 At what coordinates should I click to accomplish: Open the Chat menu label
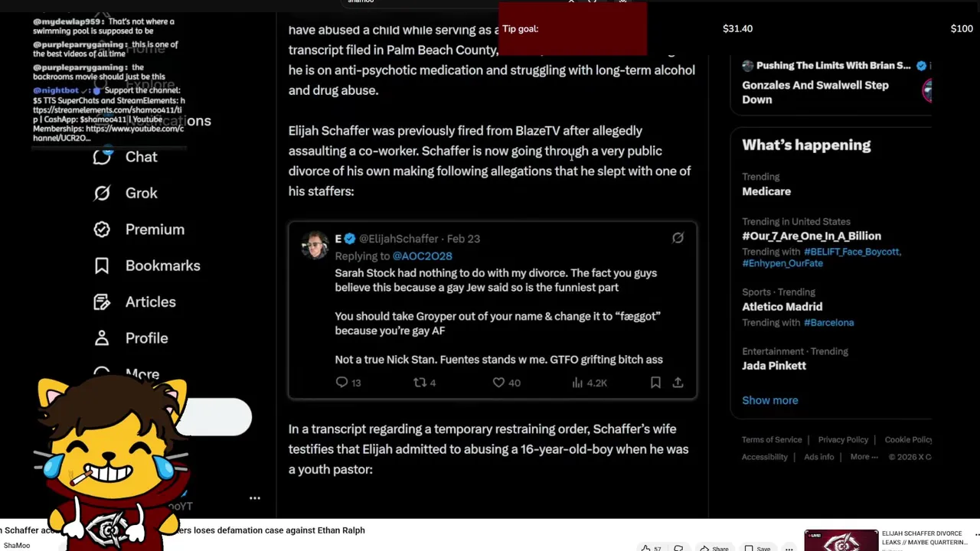pos(141,157)
